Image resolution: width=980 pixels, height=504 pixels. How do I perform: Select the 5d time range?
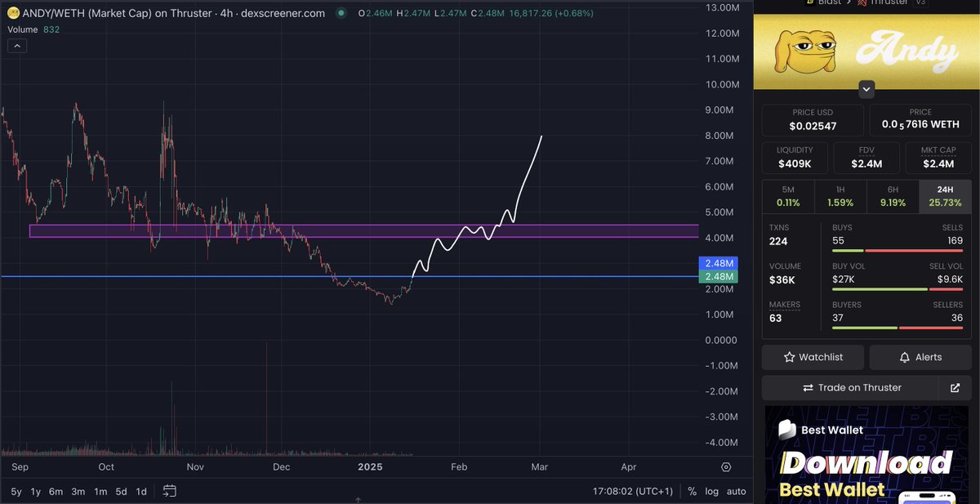(121, 491)
